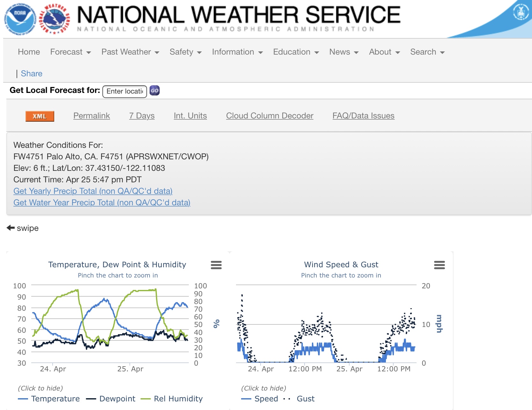Click the Temperature, Dew Point & Humidity chart title
The width and height of the screenshot is (532, 410).
(x=117, y=264)
